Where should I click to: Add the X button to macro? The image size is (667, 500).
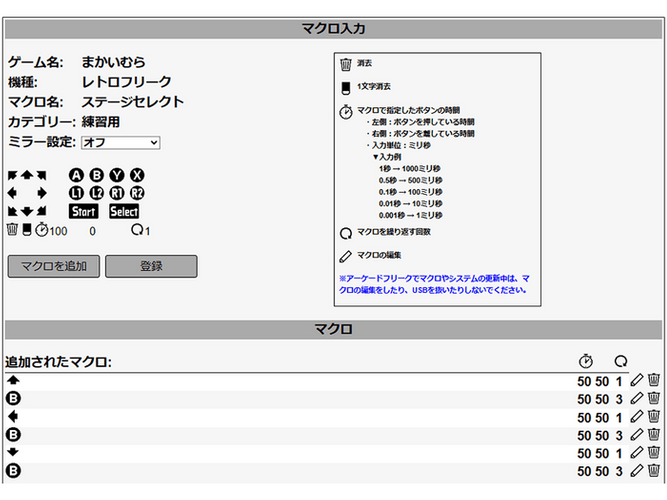tap(137, 175)
